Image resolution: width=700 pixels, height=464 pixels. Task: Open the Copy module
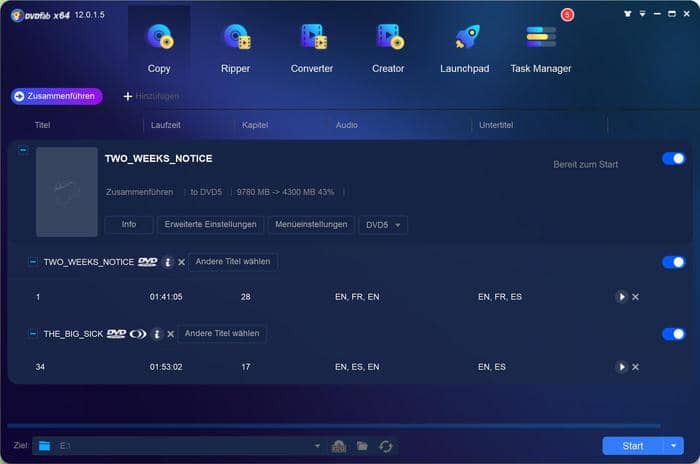pos(159,48)
